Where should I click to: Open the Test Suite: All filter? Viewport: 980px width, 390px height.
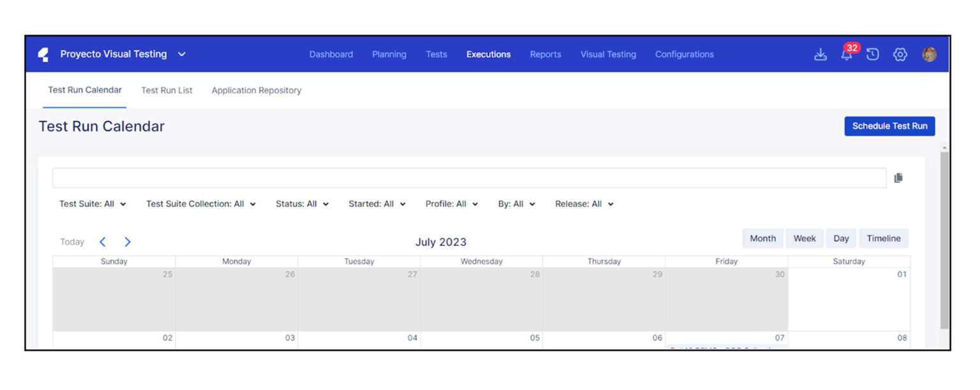(x=93, y=204)
